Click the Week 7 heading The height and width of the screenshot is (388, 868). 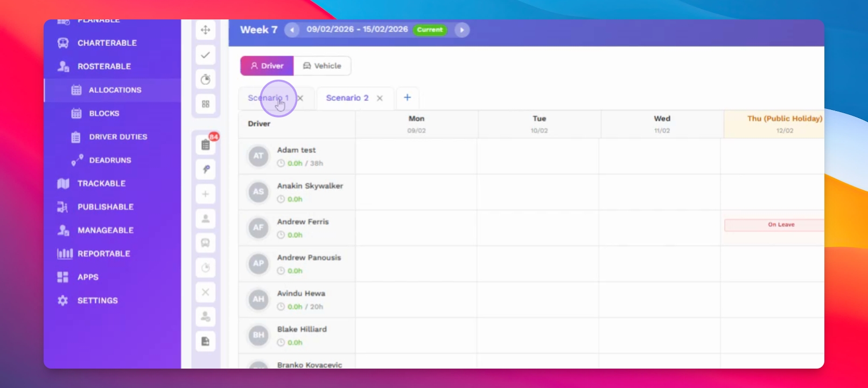pos(259,30)
